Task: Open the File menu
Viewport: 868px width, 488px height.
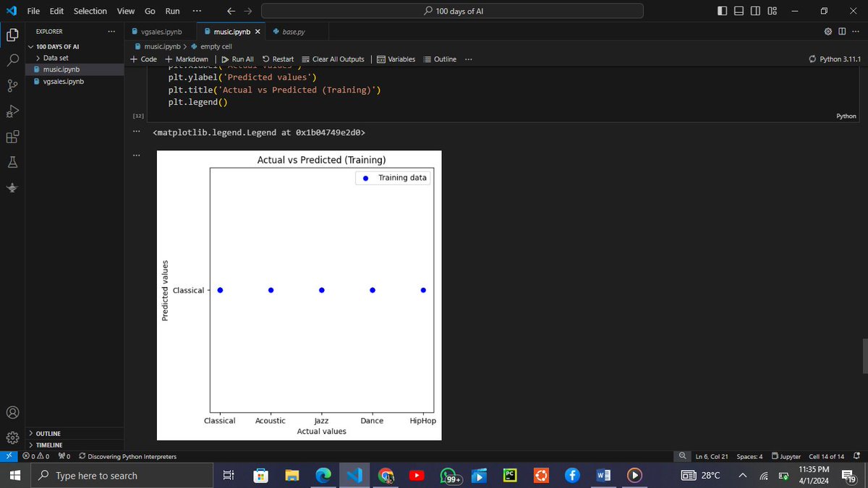Action: point(33,11)
